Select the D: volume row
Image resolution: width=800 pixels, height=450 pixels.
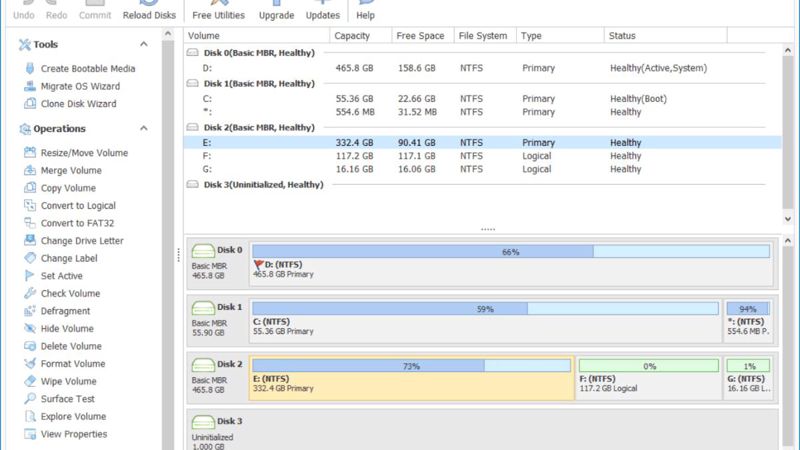pyautogui.click(x=482, y=68)
